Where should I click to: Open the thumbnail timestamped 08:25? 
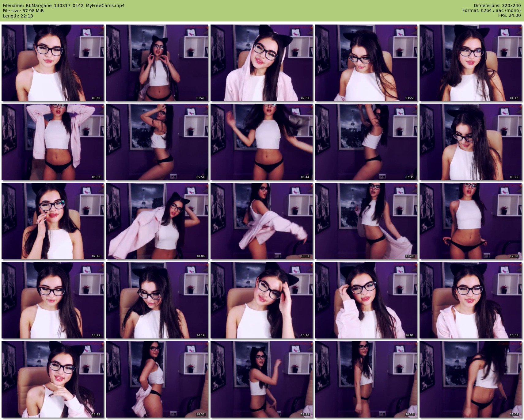(x=470, y=142)
